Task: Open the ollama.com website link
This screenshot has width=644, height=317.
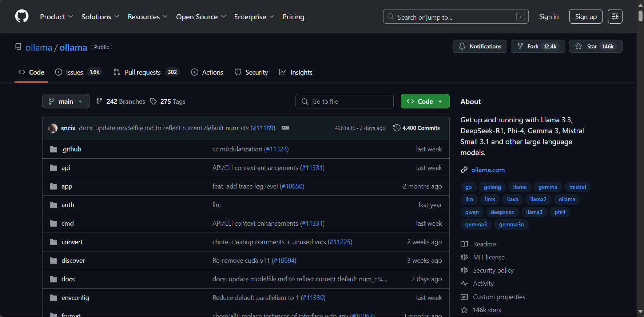Action: (488, 170)
